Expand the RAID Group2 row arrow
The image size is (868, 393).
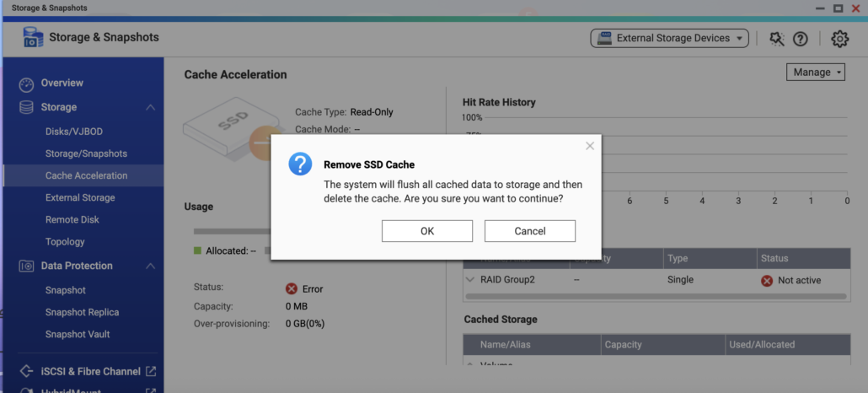pyautogui.click(x=470, y=280)
